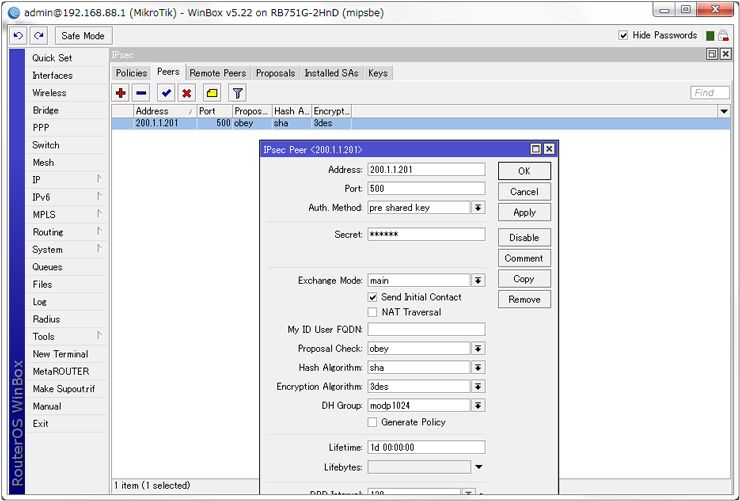Screen dimensions: 740x501
Task: Add a new peer with the red plus
Action: (x=121, y=93)
